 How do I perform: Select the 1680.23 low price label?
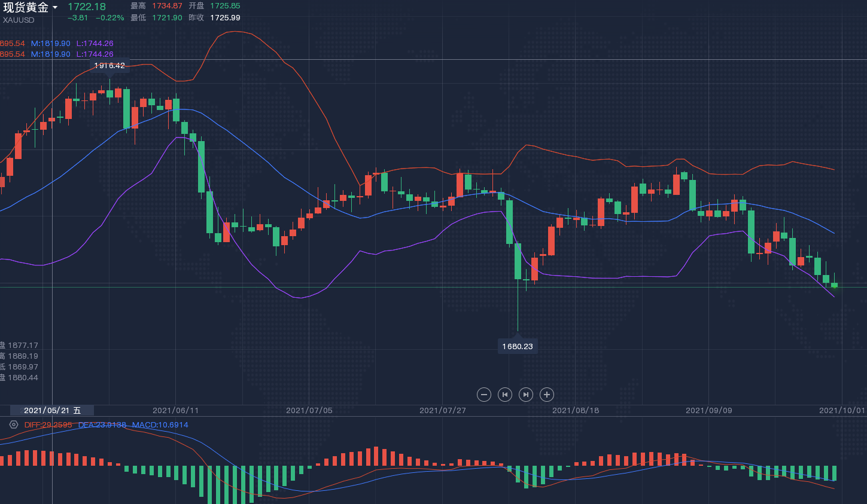click(x=518, y=347)
